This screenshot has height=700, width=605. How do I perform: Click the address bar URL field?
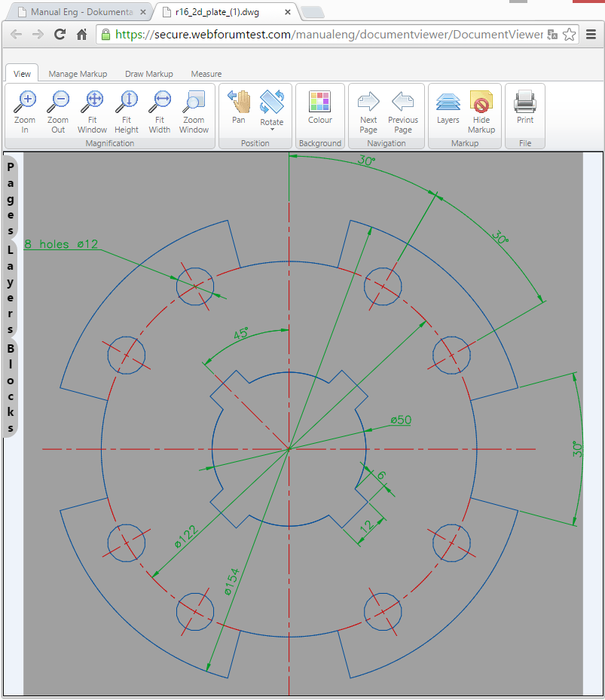coord(328,35)
